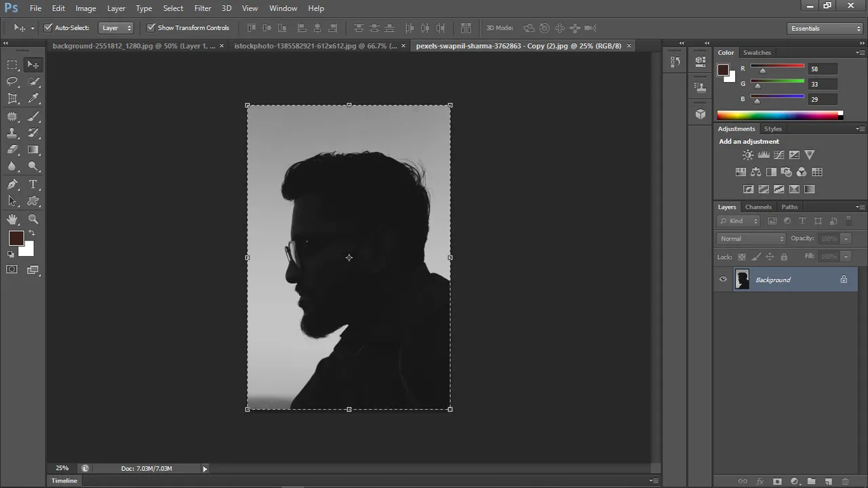This screenshot has width=868, height=488.
Task: Close the istockphoto document tab
Action: click(x=403, y=46)
